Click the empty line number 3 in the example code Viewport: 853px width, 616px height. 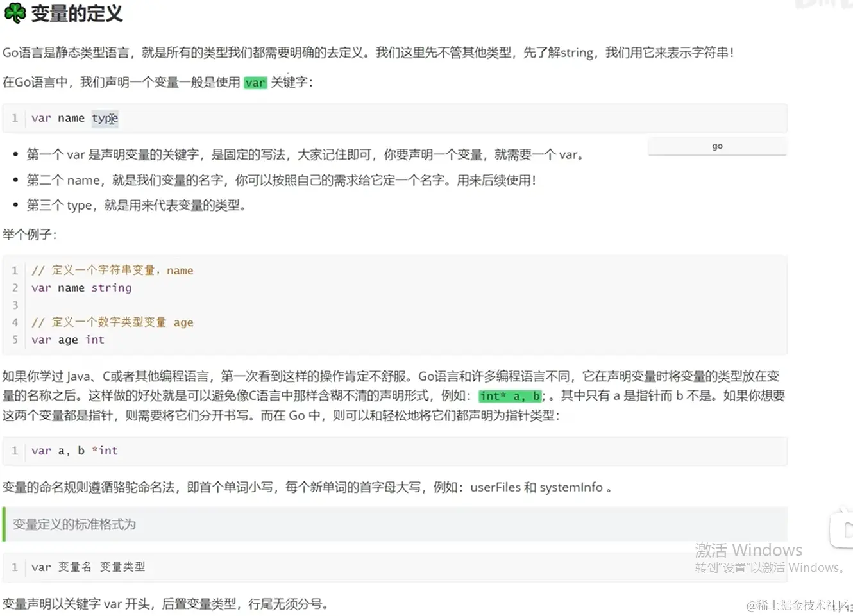15,305
